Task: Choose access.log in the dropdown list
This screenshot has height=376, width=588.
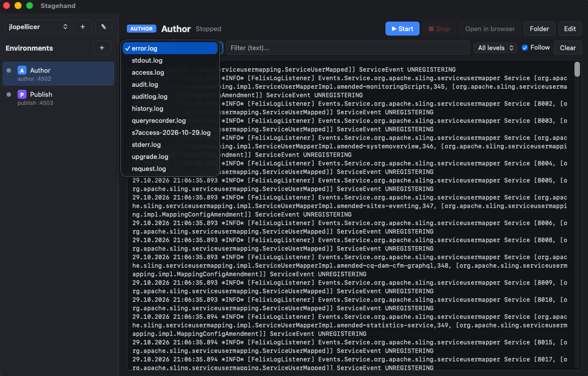Action: pos(170,72)
